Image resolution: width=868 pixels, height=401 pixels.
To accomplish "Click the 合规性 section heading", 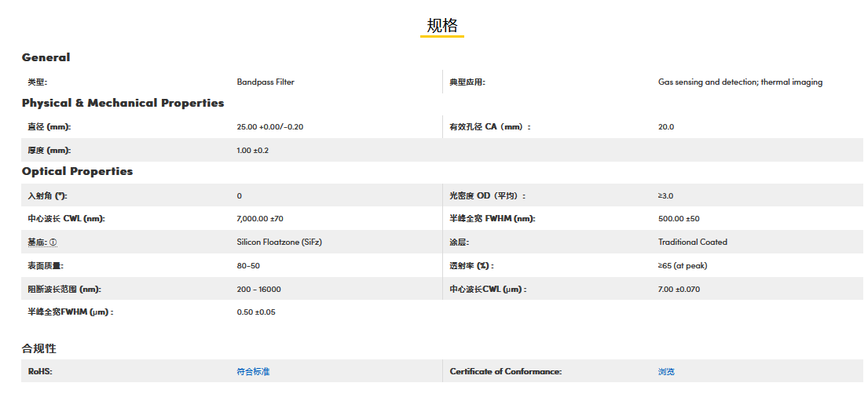I will (x=38, y=348).
